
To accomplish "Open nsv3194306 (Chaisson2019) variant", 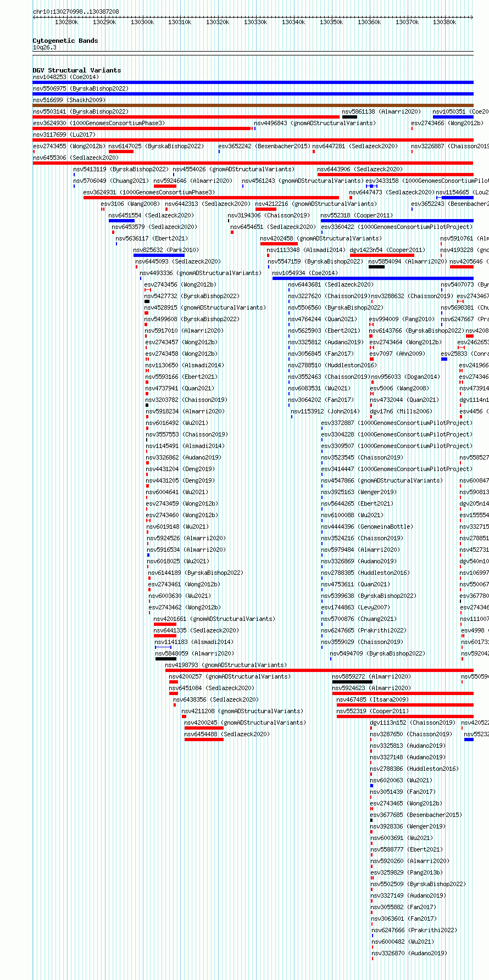I will click(x=269, y=215).
